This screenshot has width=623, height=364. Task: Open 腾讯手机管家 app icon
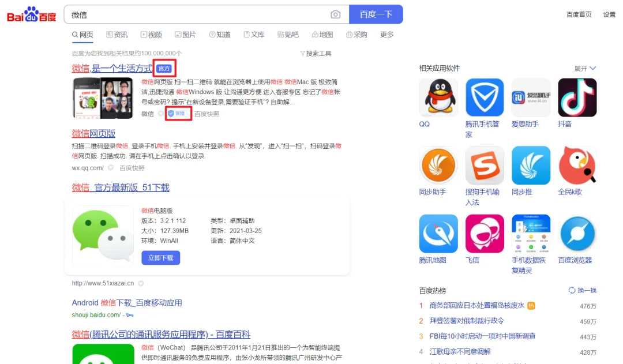pyautogui.click(x=485, y=97)
